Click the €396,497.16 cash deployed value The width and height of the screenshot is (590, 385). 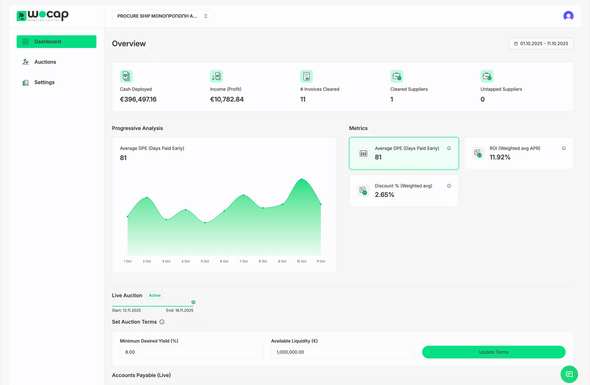[x=138, y=99]
